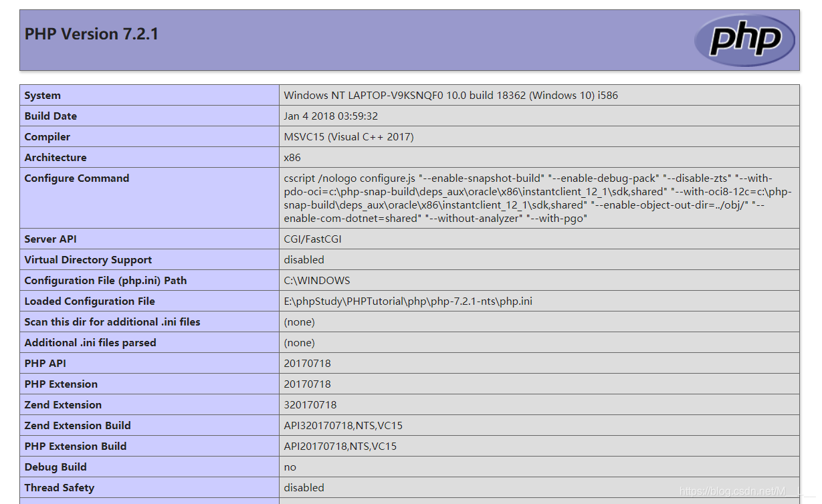Screen dimensions: 822x504
Task: Select the API320170718,NTS,VC15 value
Action: [x=343, y=426]
